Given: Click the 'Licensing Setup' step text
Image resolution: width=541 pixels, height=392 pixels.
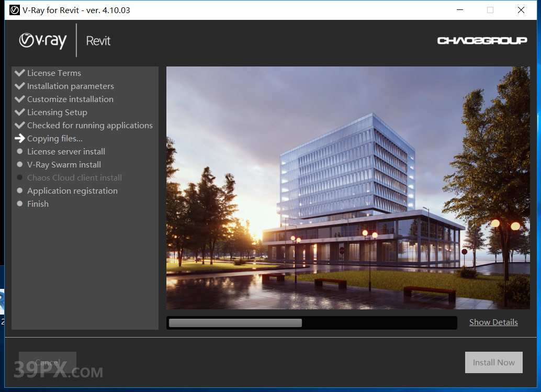Looking at the screenshot, I should [57, 113].
